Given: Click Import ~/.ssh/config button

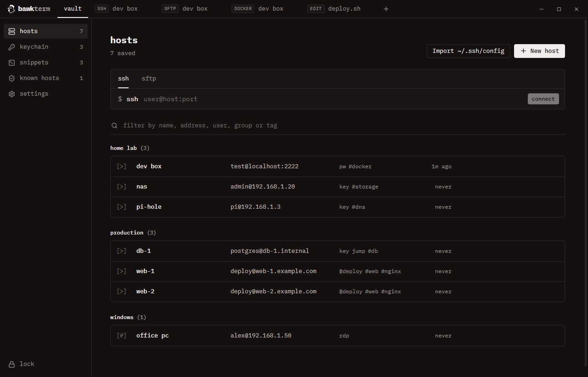Looking at the screenshot, I should [x=469, y=51].
